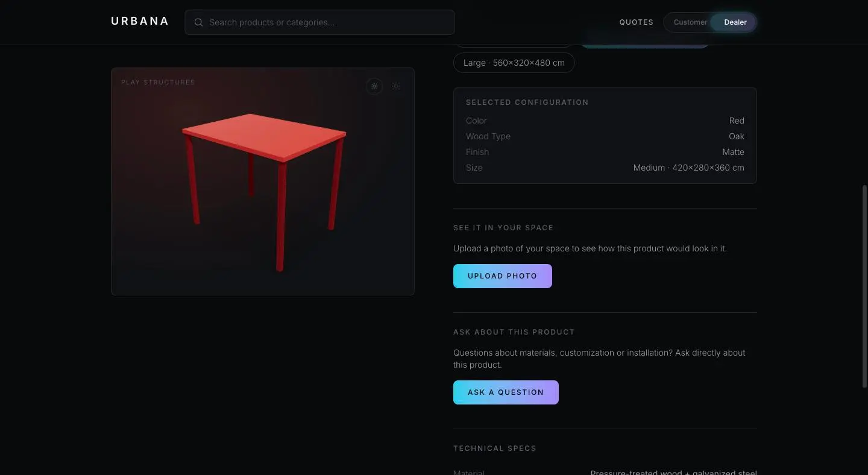
Task: Go to the URBANA home logo
Action: click(140, 21)
